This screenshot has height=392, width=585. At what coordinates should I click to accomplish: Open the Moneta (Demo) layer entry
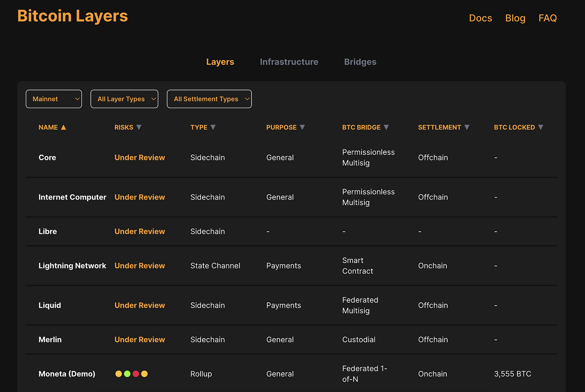[67, 374]
